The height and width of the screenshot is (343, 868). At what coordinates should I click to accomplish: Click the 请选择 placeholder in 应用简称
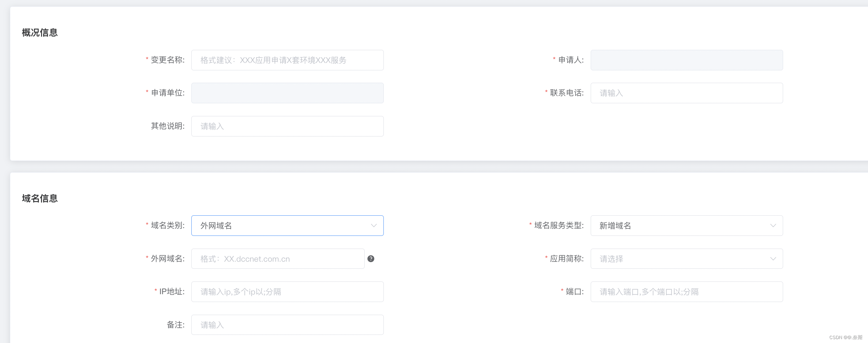click(x=610, y=258)
